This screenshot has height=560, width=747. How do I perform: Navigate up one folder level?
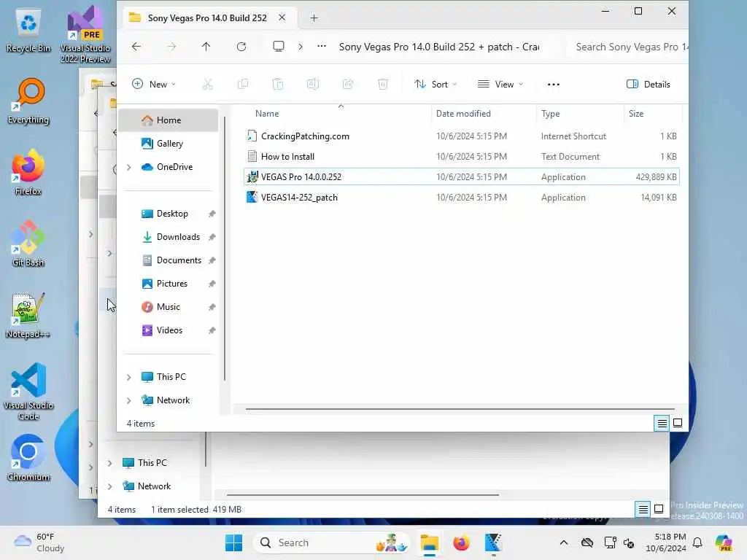[206, 47]
